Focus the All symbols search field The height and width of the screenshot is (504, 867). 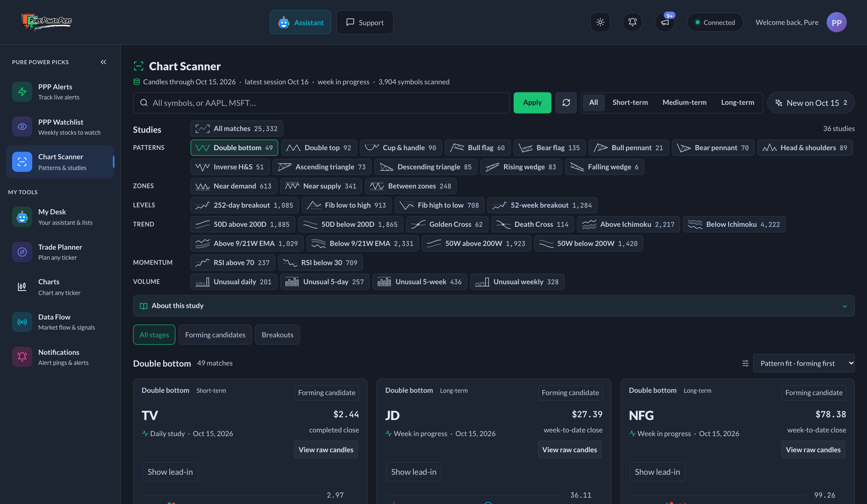pyautogui.click(x=321, y=102)
